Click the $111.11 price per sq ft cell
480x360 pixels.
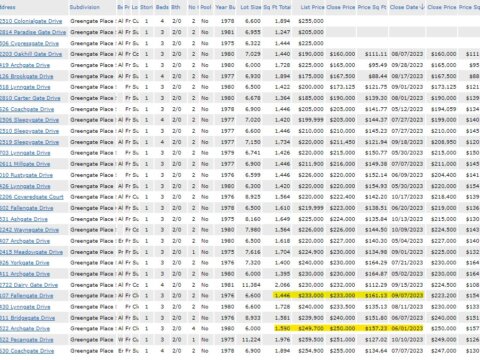tap(376, 54)
